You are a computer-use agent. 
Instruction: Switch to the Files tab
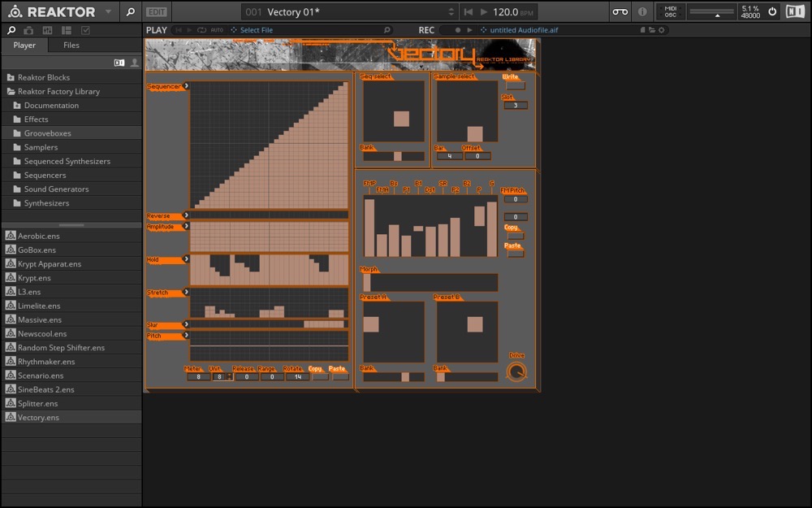[x=71, y=45]
